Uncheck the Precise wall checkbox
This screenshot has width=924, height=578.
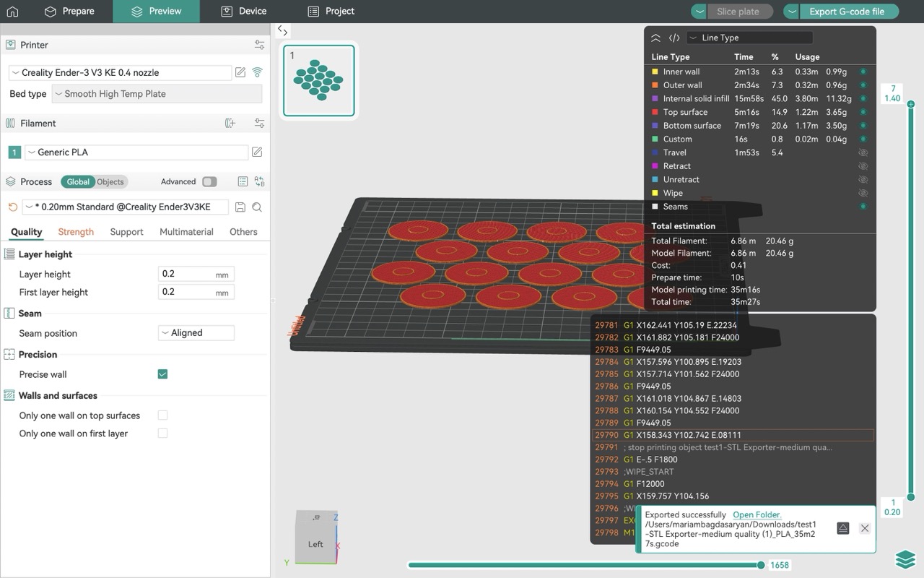coord(162,374)
